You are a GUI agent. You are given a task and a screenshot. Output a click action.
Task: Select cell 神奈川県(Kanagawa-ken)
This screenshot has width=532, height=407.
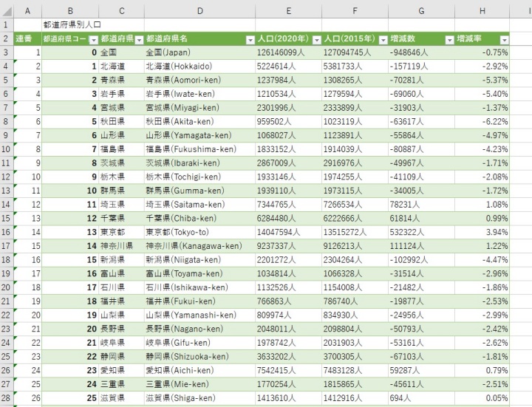(199, 246)
